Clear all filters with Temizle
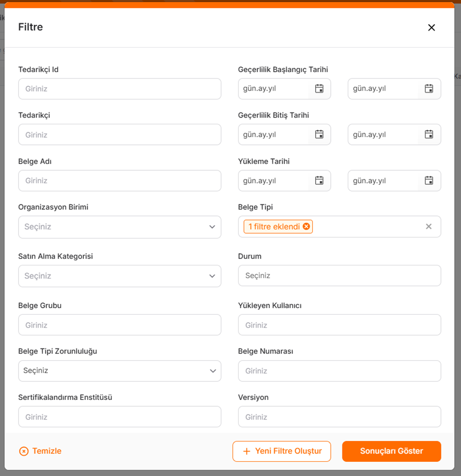 pyautogui.click(x=40, y=451)
